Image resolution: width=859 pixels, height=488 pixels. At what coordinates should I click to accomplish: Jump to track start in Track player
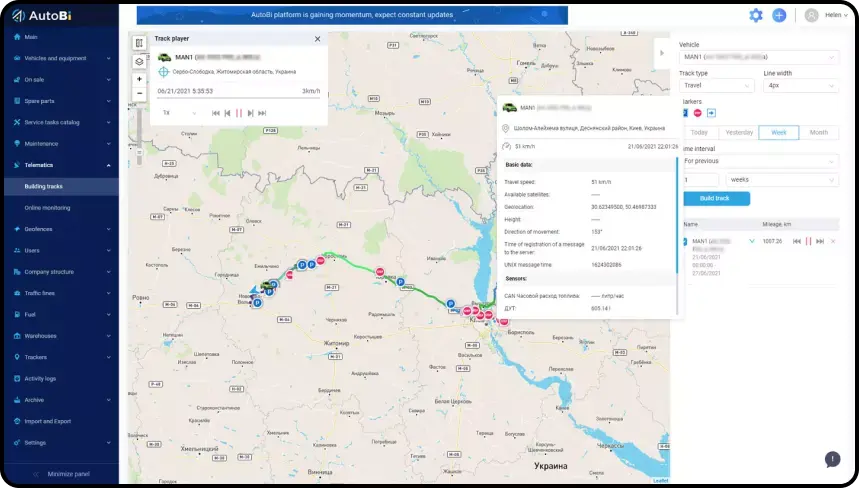pyautogui.click(x=215, y=113)
